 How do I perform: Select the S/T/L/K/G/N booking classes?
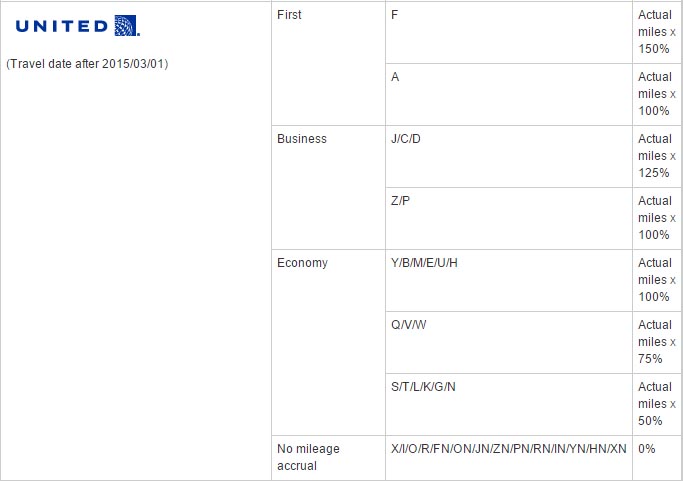(x=423, y=387)
